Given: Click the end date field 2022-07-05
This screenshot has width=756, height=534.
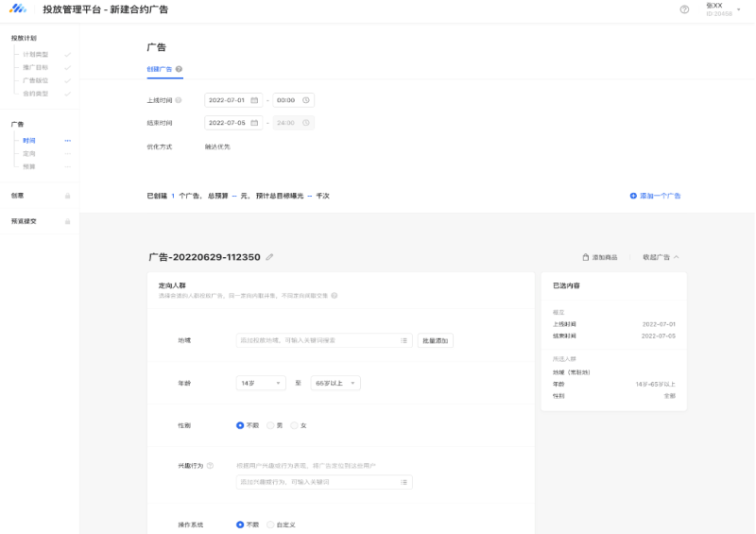Looking at the screenshot, I should pos(233,123).
